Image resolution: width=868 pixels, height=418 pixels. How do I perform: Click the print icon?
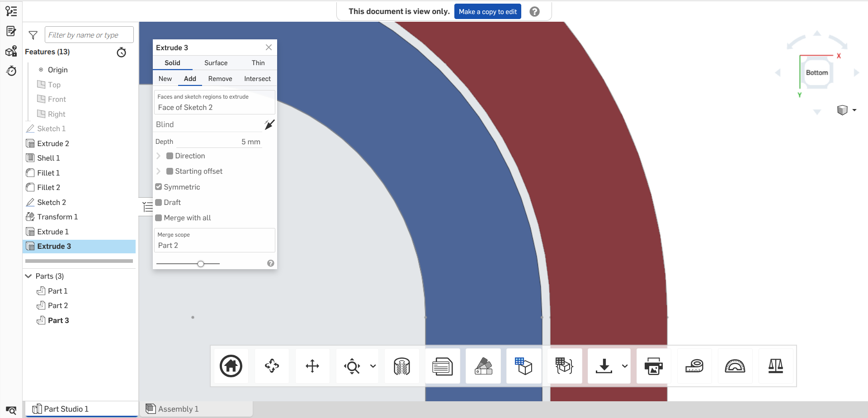pos(654,366)
